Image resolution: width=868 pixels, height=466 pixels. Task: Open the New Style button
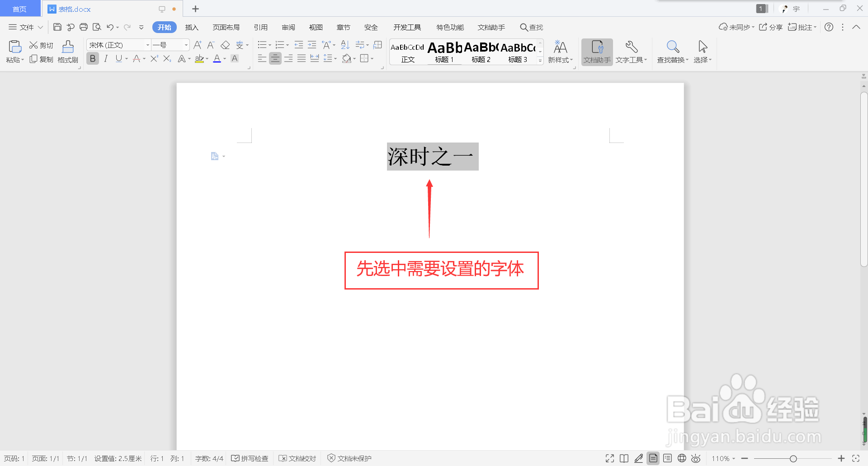560,52
